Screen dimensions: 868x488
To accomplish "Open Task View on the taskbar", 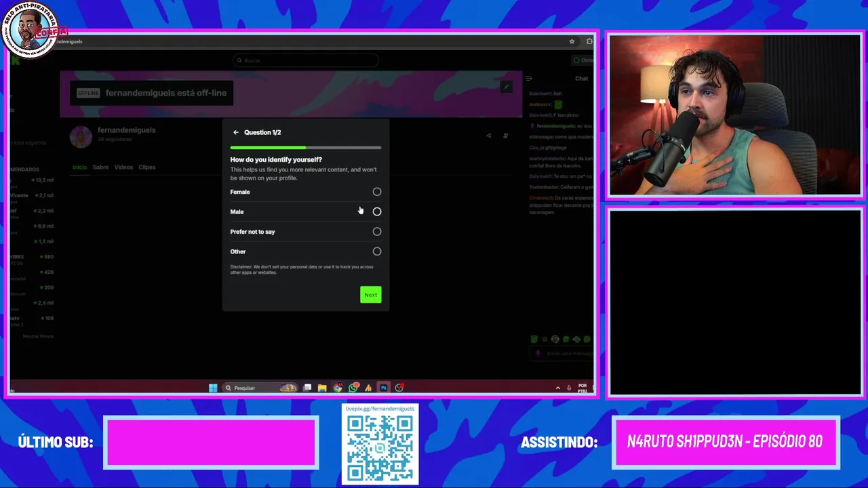I will pyautogui.click(x=307, y=388).
